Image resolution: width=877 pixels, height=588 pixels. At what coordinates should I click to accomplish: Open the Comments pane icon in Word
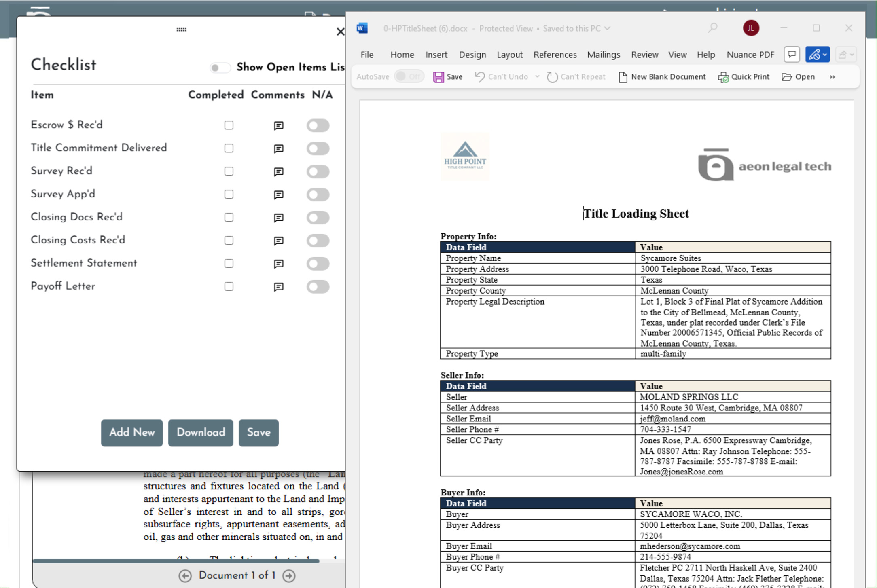(791, 54)
